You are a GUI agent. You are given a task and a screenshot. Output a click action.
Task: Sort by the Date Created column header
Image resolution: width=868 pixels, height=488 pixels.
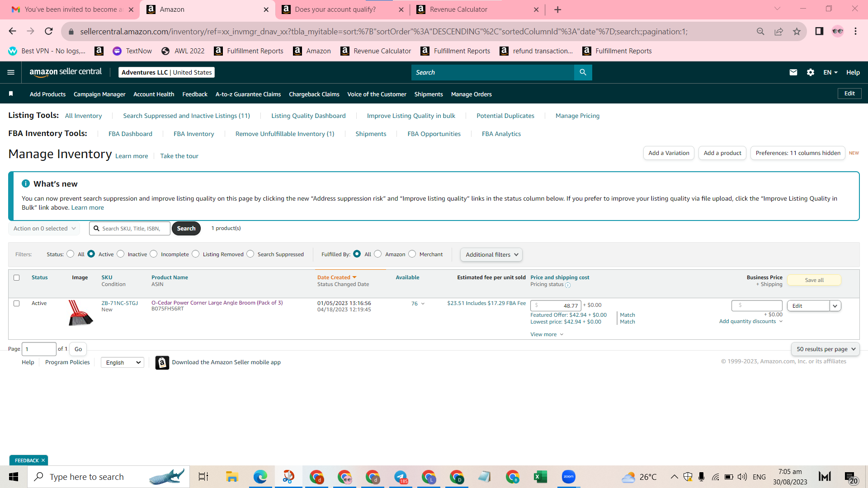click(x=337, y=277)
